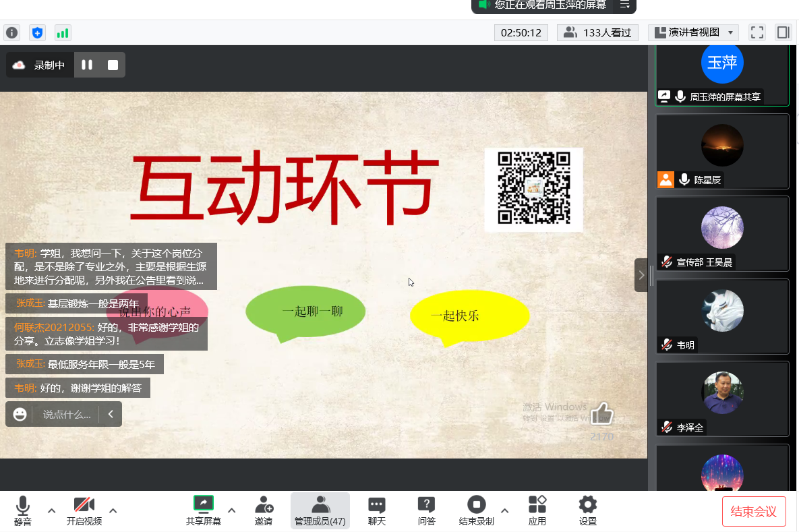Open the emoji picker in chat overlay
This screenshot has width=799, height=532.
coord(20,414)
